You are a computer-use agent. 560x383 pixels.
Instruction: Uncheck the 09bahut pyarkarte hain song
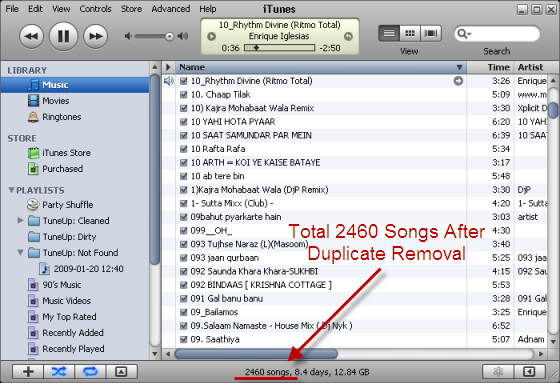(184, 217)
